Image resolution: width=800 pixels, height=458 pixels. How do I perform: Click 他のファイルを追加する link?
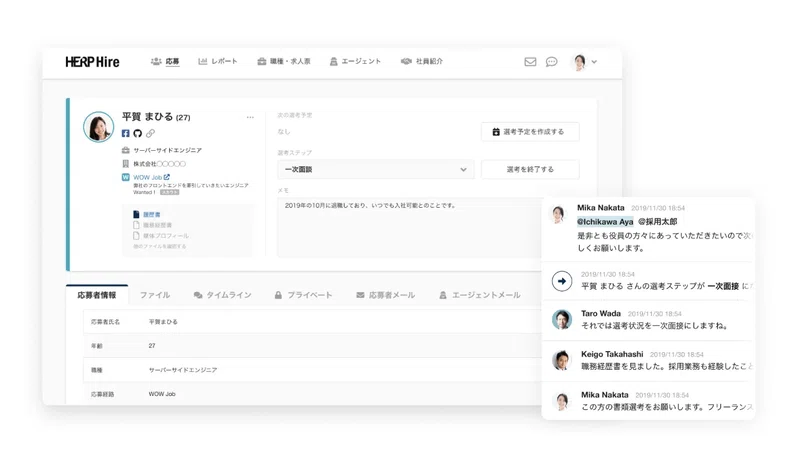tap(160, 246)
